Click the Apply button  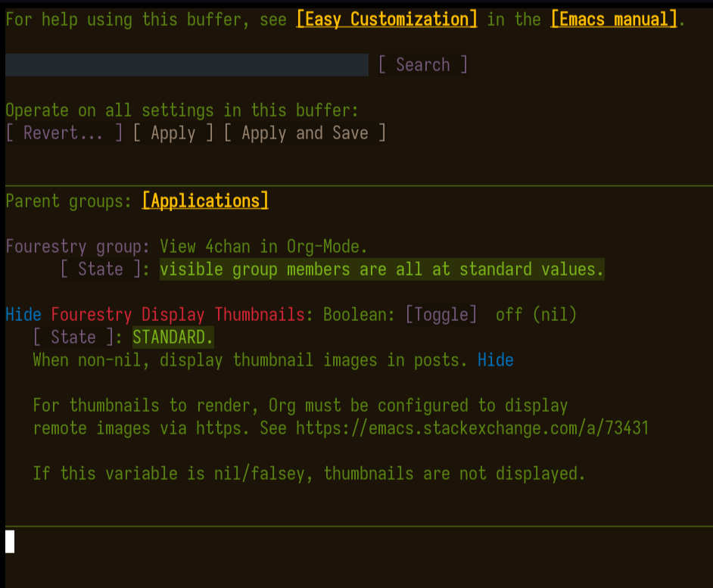point(173,132)
